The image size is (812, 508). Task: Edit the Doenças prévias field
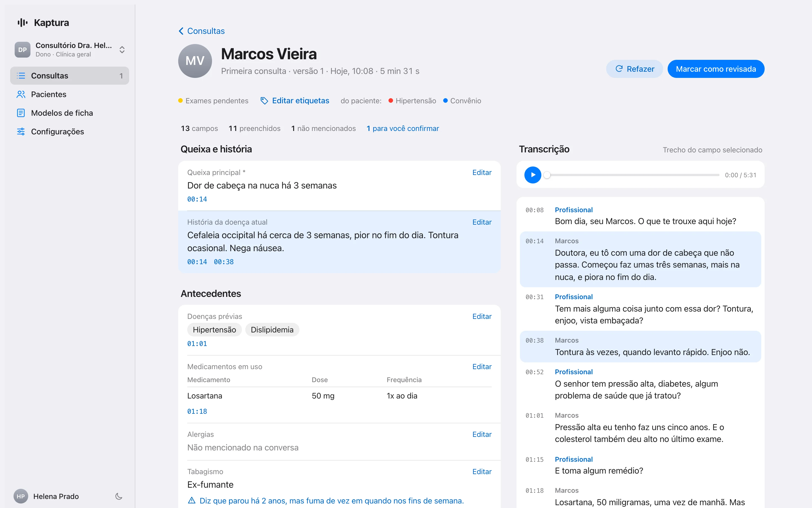482,316
